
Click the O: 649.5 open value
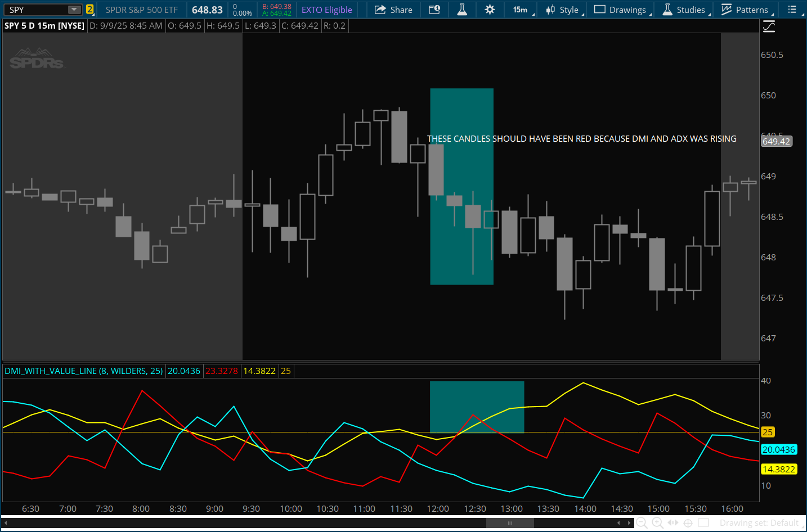pos(185,26)
